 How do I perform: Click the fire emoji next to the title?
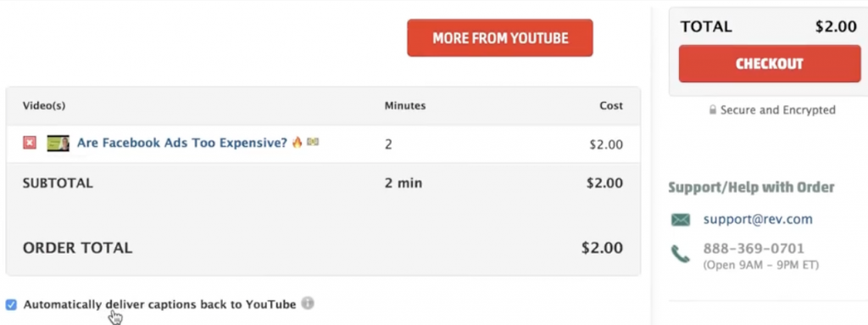298,143
